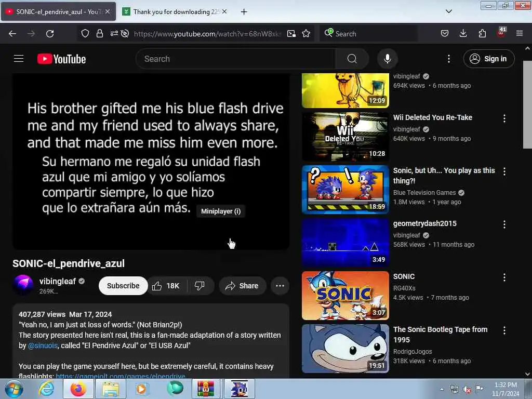Open more actions ellipsis beside Share
The image size is (532, 399).
[x=280, y=286]
